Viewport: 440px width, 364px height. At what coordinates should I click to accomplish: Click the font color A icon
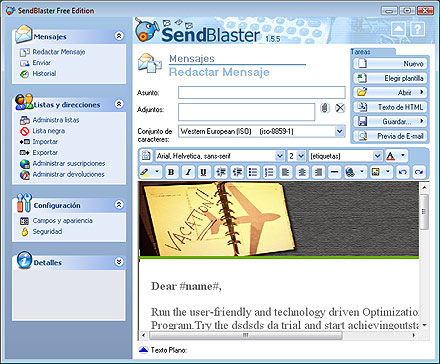click(391, 156)
